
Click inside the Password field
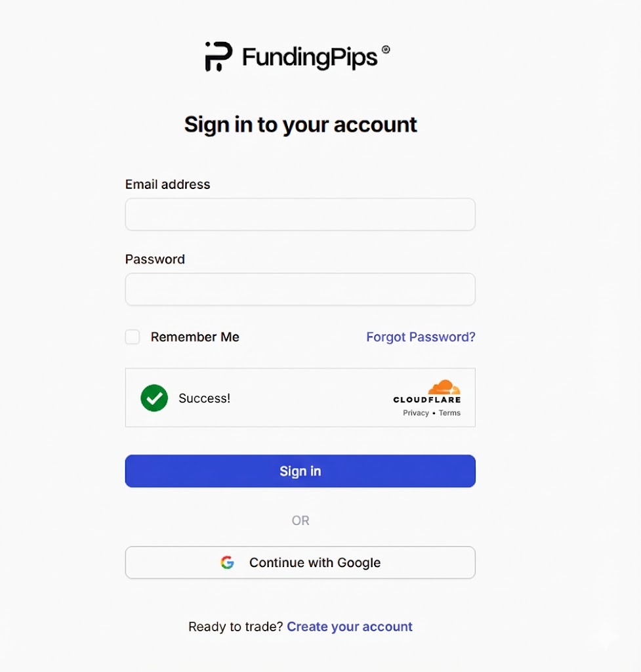point(300,289)
